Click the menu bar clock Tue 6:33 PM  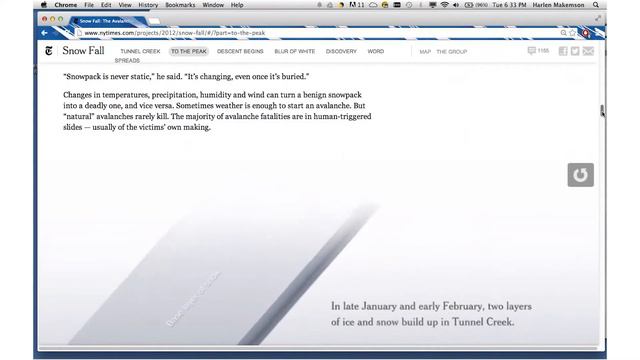[x=509, y=5]
